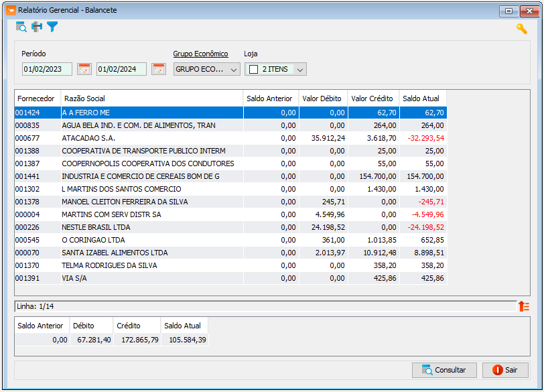
Task: Open calendar for start date 01/02/2023
Action: [84, 69]
